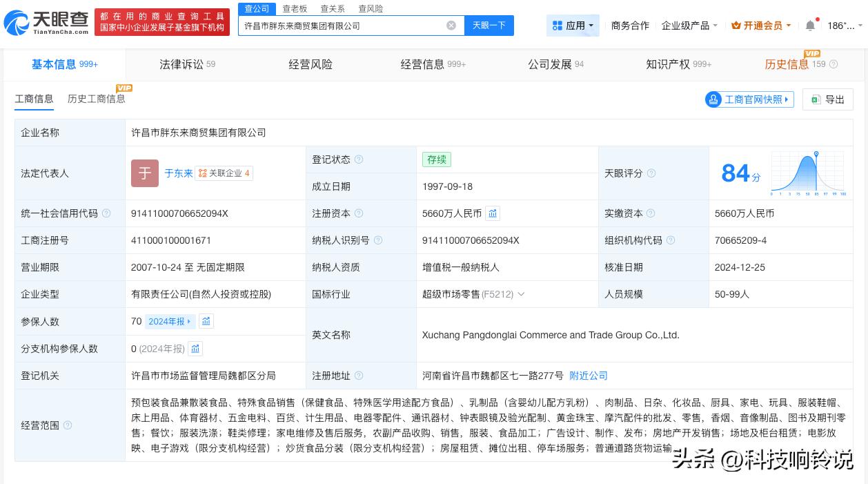Select the 查关系 search tab
868x484 pixels.
333,9
